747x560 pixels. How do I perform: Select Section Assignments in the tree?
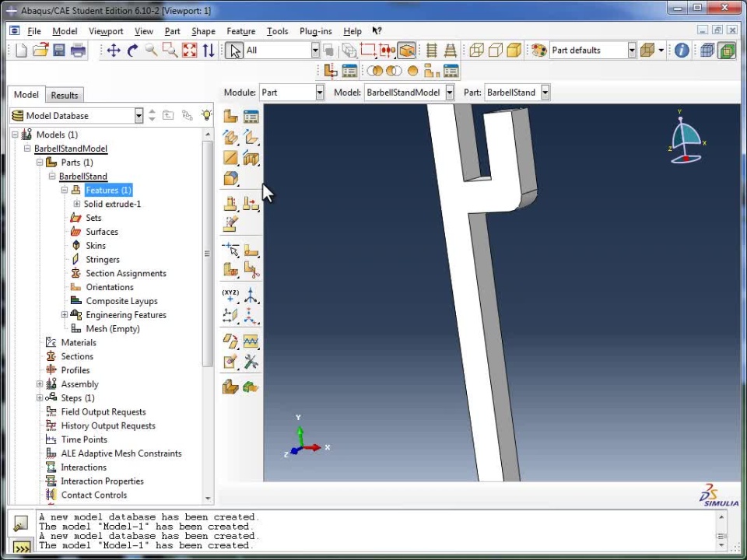click(125, 273)
